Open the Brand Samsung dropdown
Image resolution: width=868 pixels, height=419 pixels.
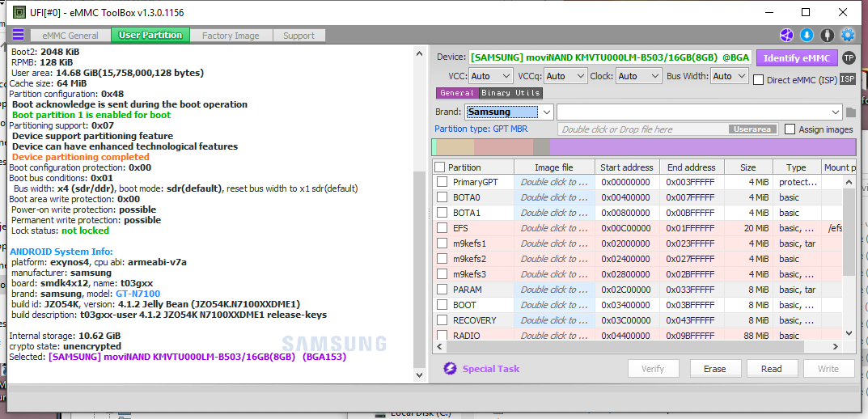(509, 112)
